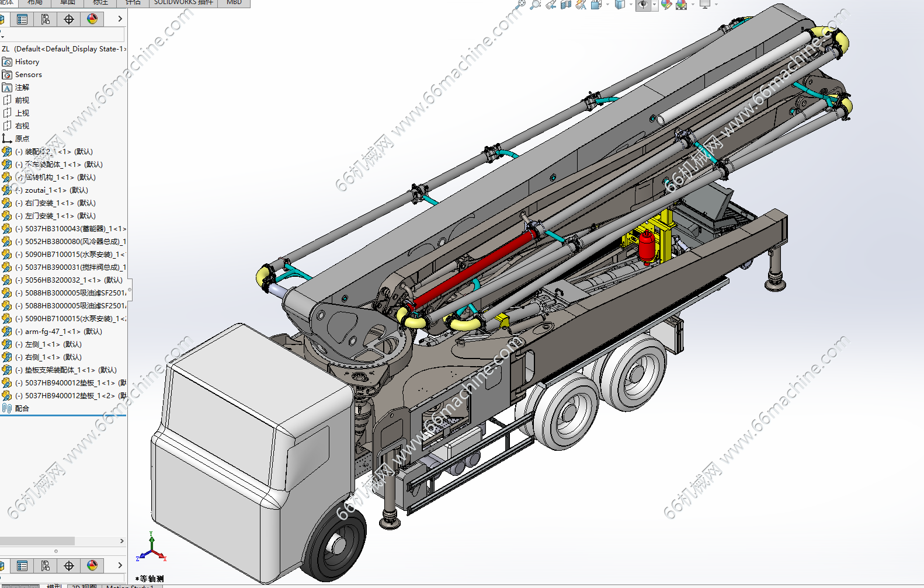Toggle the Hide/Show Items eye button
The height and width of the screenshot is (588, 924).
642,5
